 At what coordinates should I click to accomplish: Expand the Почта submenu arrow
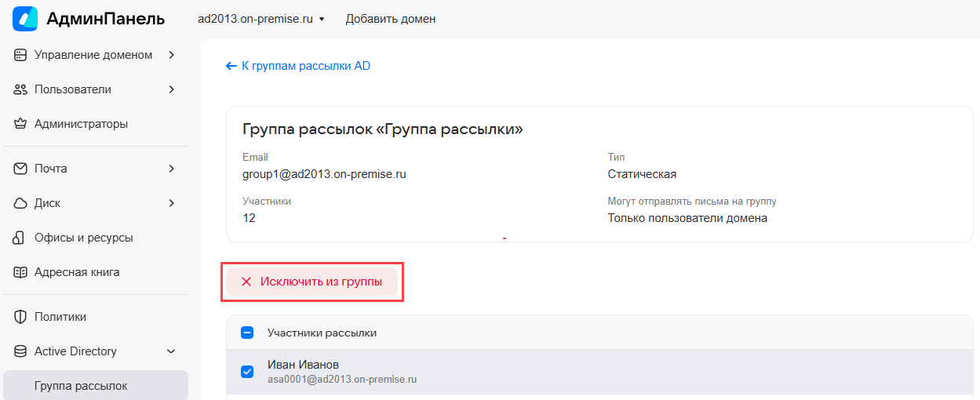click(171, 169)
